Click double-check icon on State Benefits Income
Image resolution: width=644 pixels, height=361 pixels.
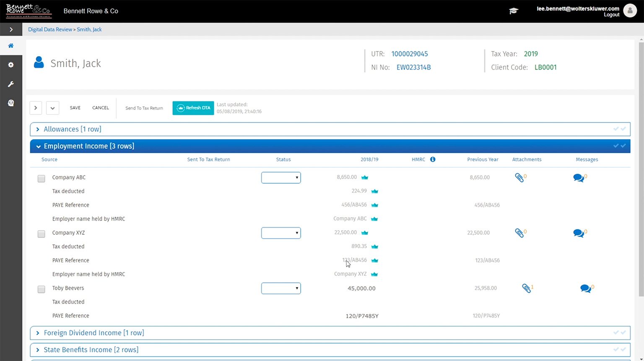(619, 349)
